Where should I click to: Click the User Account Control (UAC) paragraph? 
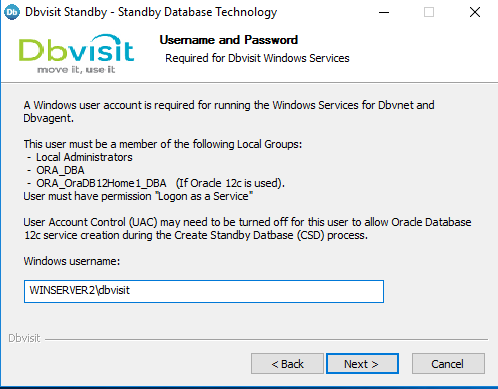coord(247,229)
